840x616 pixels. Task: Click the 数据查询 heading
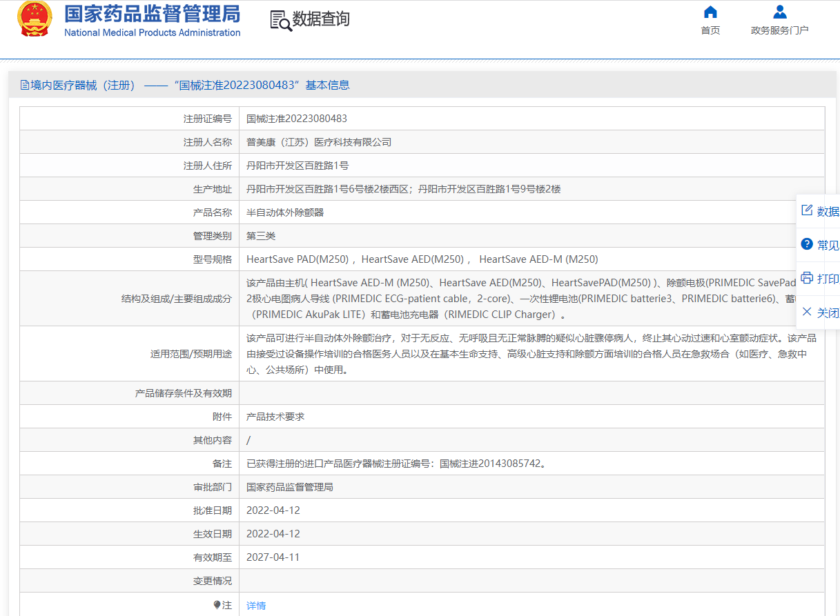click(321, 19)
